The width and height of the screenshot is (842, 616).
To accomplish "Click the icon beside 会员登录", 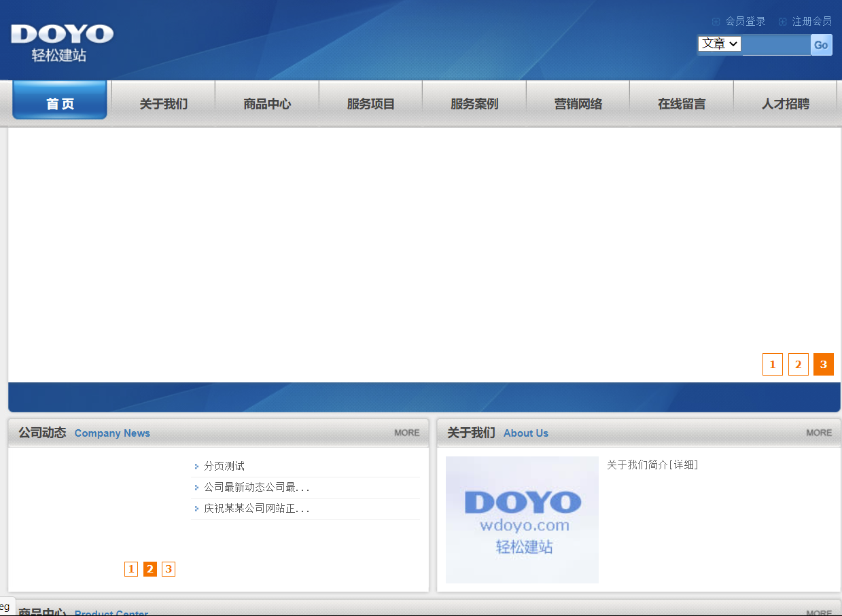I will 716,22.
